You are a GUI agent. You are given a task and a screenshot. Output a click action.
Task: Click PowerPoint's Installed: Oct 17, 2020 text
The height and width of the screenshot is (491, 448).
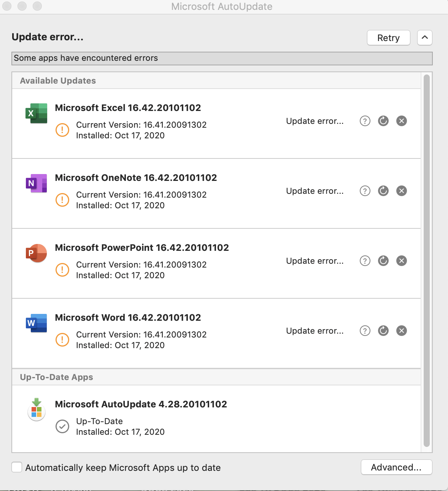[x=120, y=275]
